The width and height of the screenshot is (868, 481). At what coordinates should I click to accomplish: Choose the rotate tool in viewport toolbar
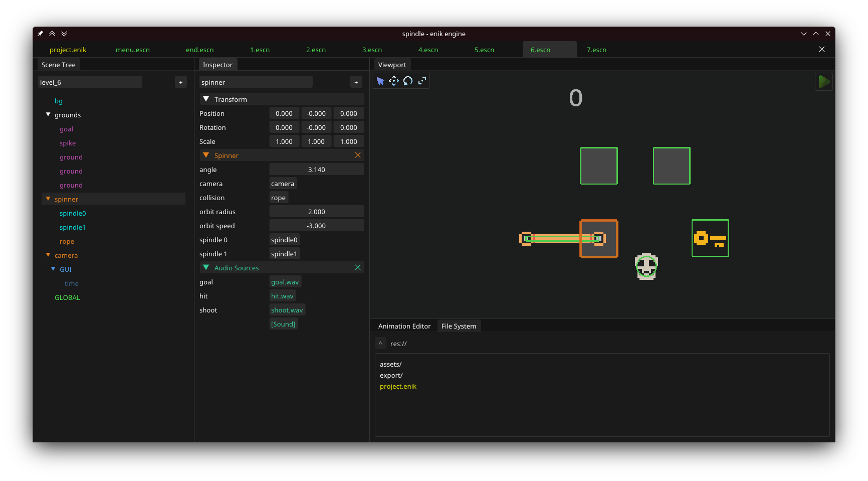pos(408,81)
